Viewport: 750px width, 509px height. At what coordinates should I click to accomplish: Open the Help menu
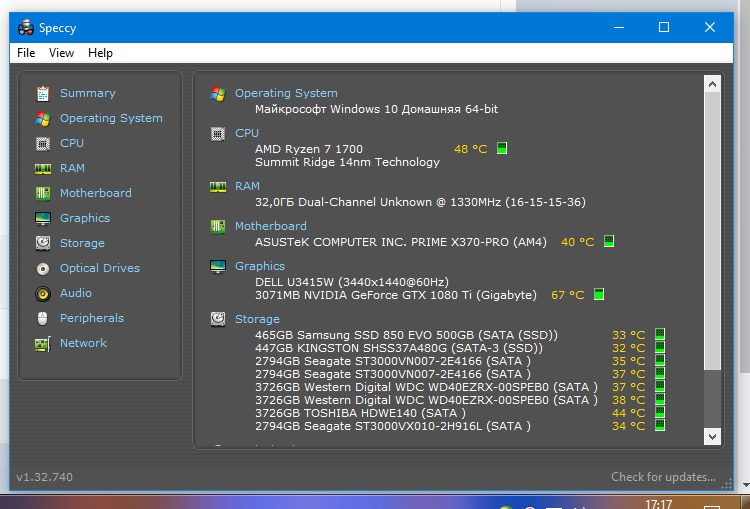(x=100, y=53)
